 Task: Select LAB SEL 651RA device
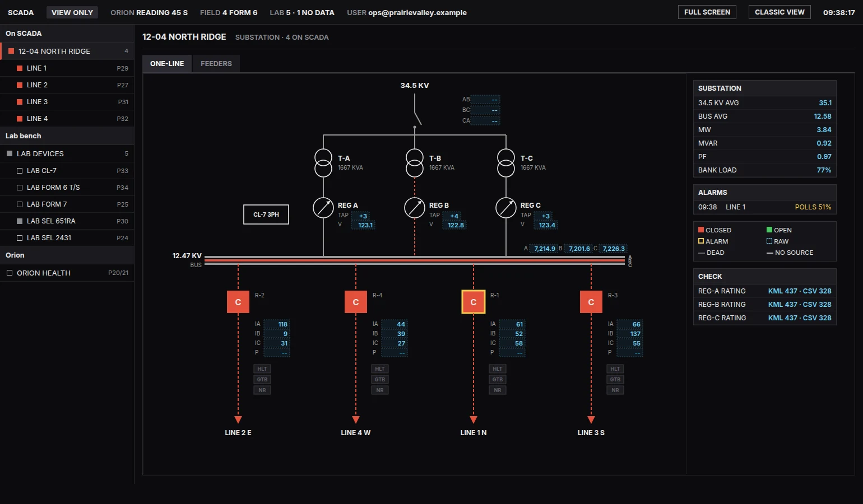pos(67,221)
